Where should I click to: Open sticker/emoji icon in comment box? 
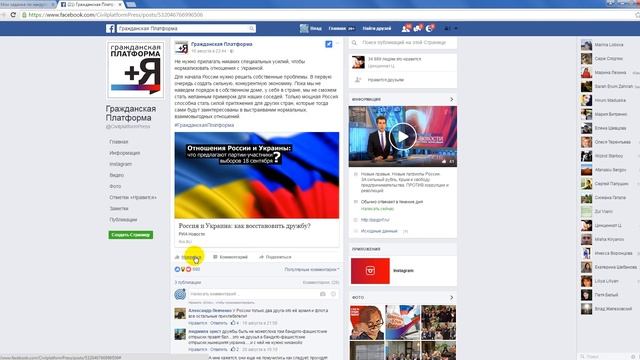tap(333, 294)
